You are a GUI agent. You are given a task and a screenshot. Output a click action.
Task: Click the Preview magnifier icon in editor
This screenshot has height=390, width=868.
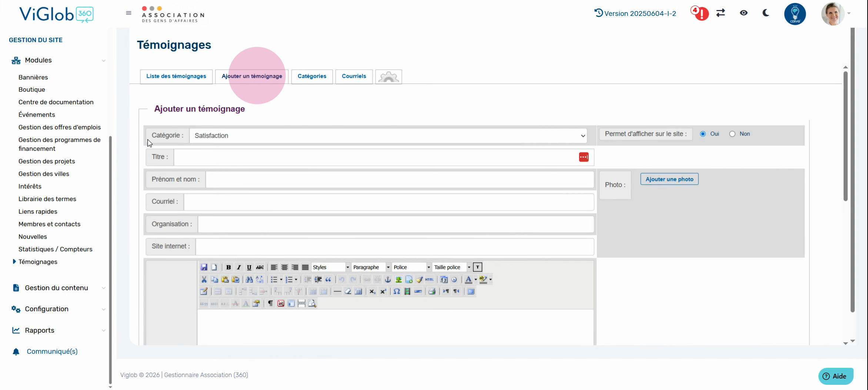312,303
